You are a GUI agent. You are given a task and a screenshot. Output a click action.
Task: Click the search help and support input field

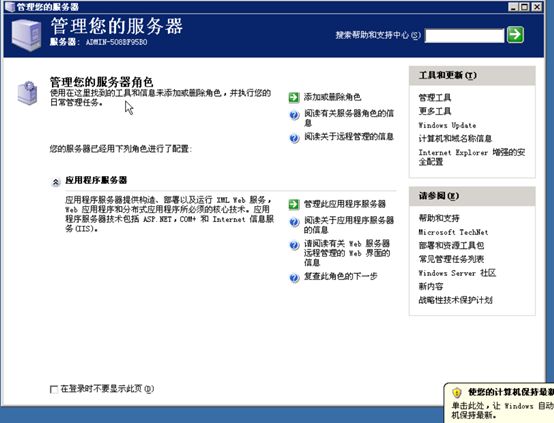(x=464, y=36)
